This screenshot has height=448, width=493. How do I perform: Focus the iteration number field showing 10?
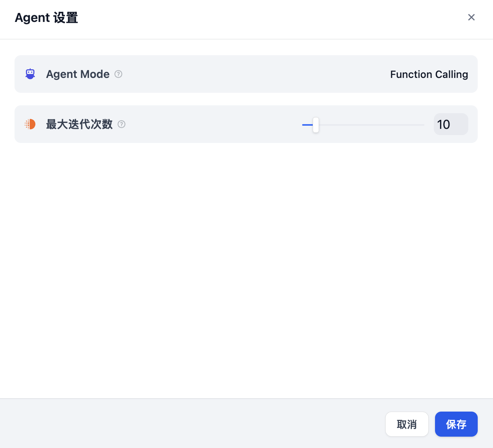coord(451,125)
